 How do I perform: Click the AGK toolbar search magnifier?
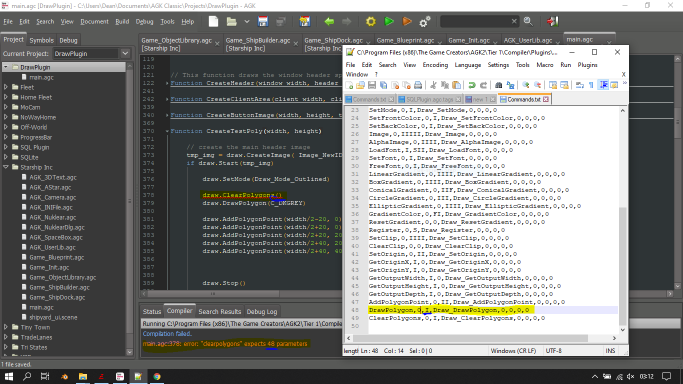(528, 21)
